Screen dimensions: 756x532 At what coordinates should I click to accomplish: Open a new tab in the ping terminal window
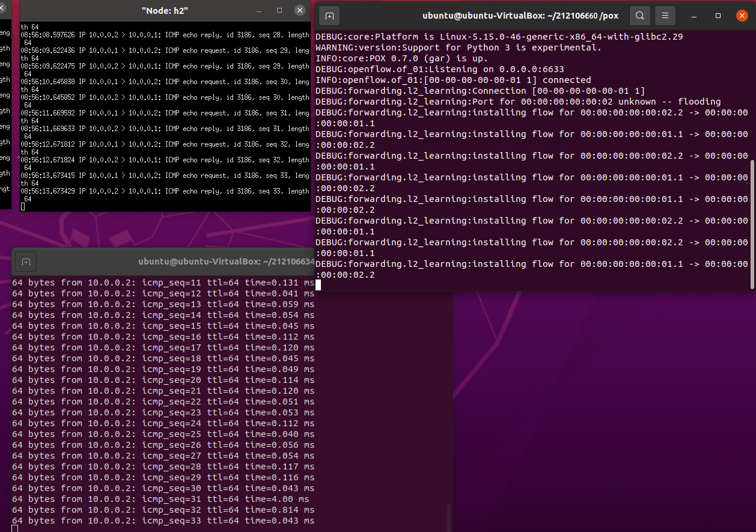tap(26, 262)
